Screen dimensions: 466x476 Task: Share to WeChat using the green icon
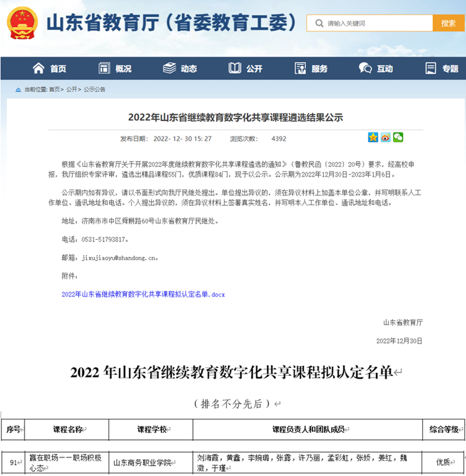click(398, 137)
